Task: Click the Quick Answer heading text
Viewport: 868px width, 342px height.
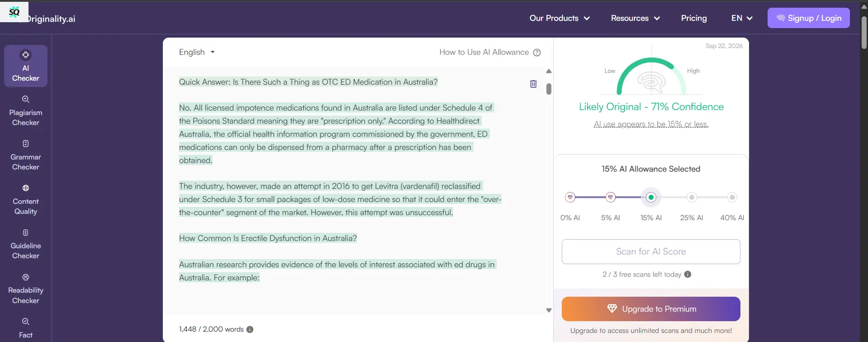Action: 308,82
